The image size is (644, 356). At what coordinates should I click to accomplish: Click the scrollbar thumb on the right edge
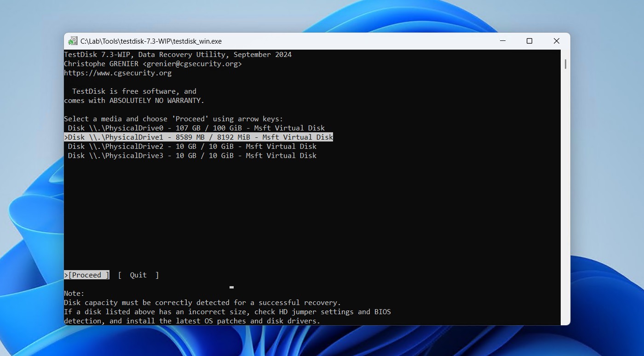(x=565, y=62)
